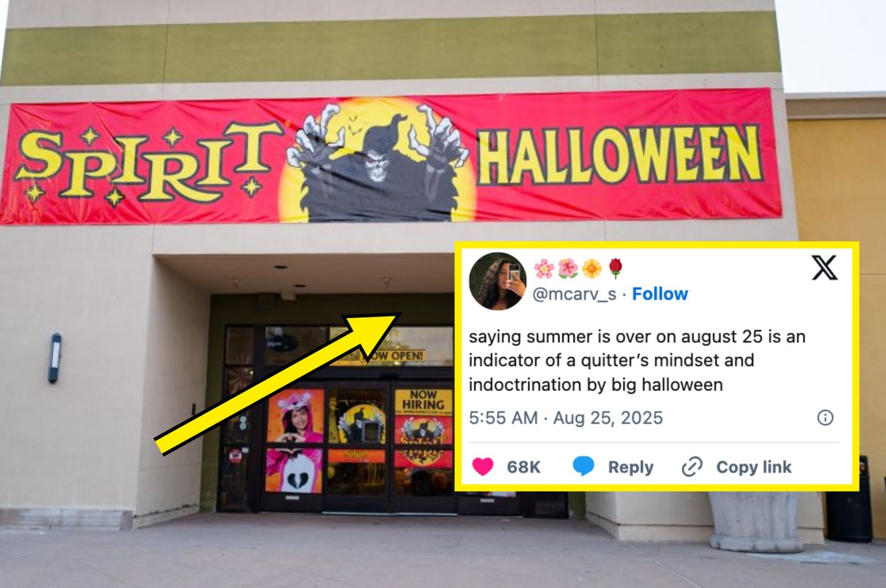Open the @mcarv_s handle

(x=574, y=294)
